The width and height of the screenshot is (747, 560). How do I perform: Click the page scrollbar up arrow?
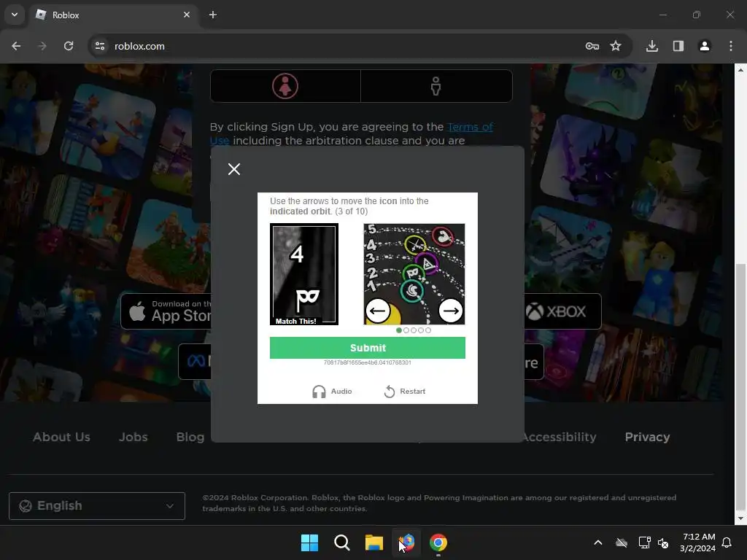[x=740, y=69]
